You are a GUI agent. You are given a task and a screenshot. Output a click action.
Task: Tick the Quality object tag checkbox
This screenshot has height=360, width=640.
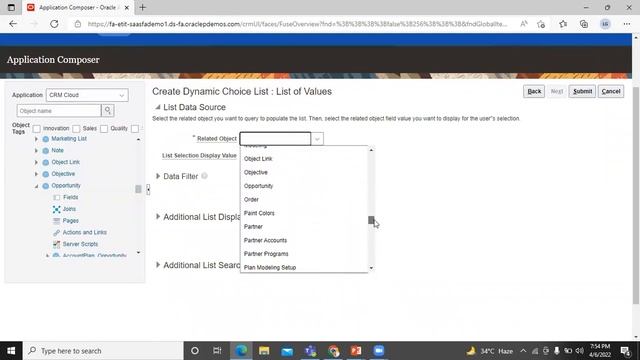(104, 129)
